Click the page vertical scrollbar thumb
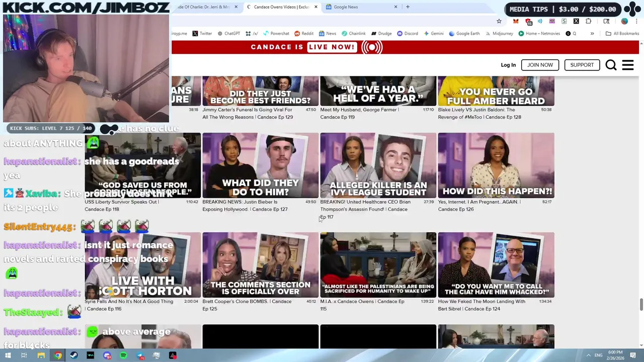This screenshot has height=362, width=644. 641,305
